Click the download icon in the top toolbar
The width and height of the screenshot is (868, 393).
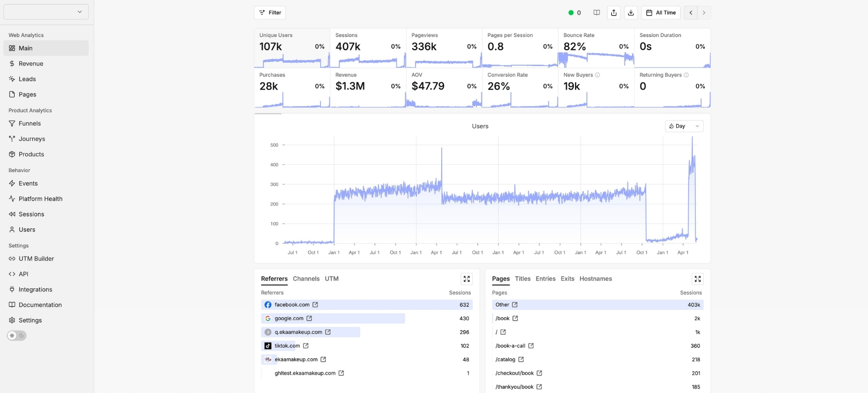(631, 13)
